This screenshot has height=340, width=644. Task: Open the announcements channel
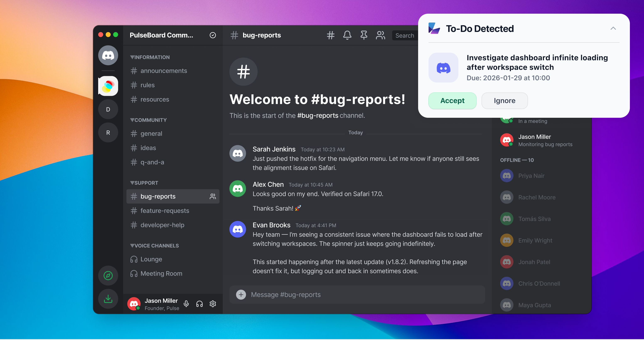tap(164, 71)
